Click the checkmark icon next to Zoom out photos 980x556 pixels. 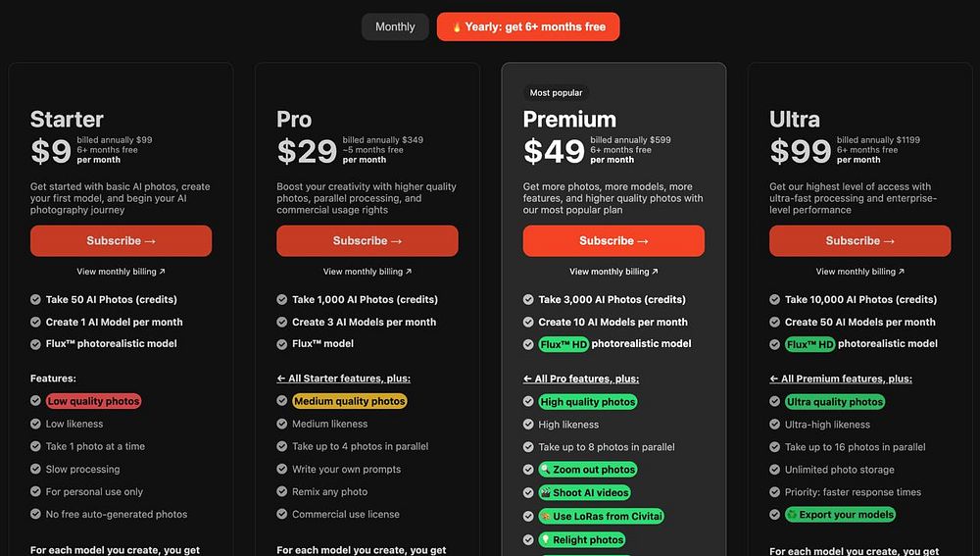[x=528, y=469]
